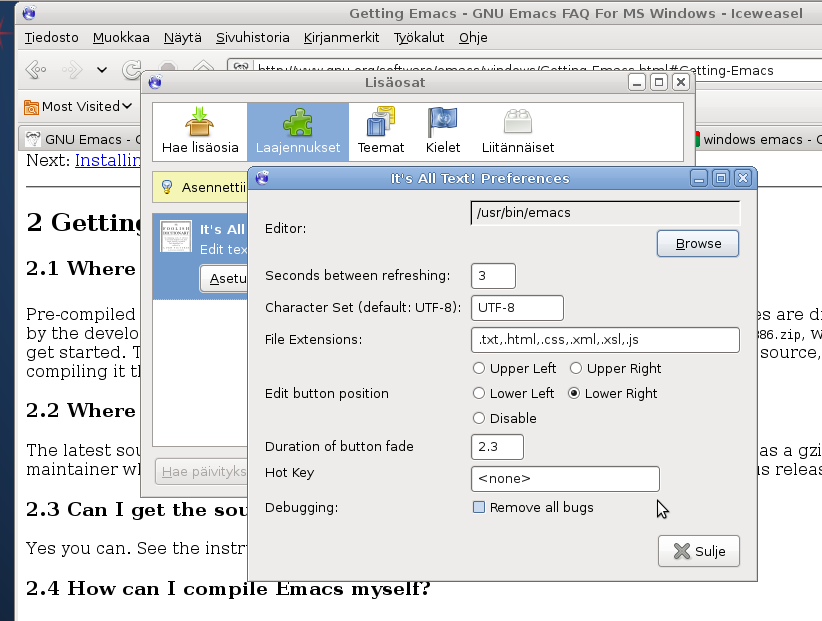Minimize the It's All Text Preferences dialog

coord(698,179)
